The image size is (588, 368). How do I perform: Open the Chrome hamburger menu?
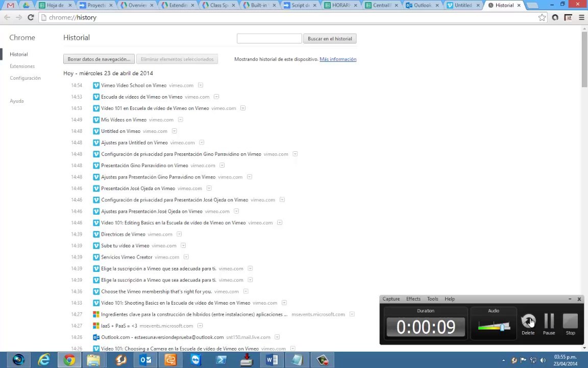[x=582, y=17]
